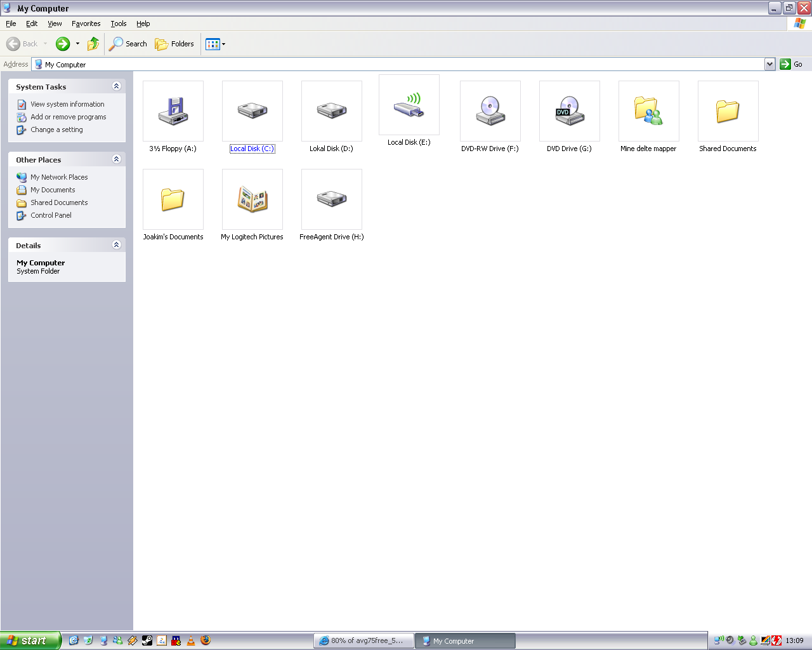The height and width of the screenshot is (650, 812).
Task: Expand the Address bar dropdown list
Action: pos(769,64)
